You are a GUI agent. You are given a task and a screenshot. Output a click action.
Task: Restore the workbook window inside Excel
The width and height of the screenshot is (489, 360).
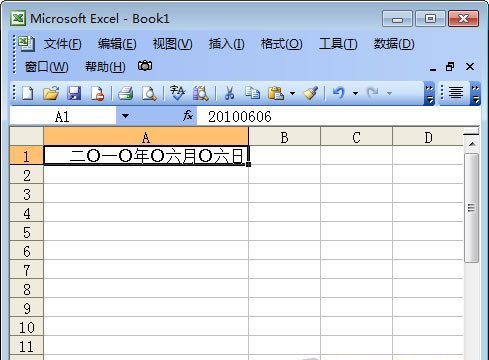click(x=450, y=67)
